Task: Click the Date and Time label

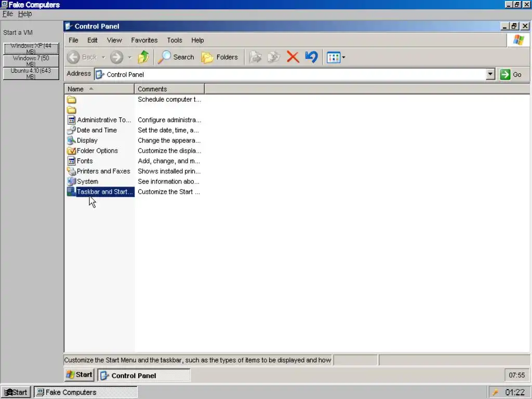Action: coord(97,130)
